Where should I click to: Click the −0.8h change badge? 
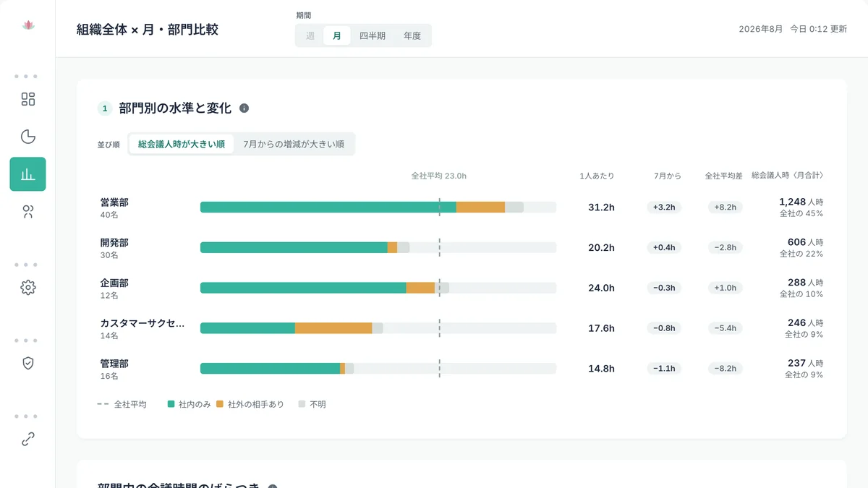pyautogui.click(x=664, y=328)
